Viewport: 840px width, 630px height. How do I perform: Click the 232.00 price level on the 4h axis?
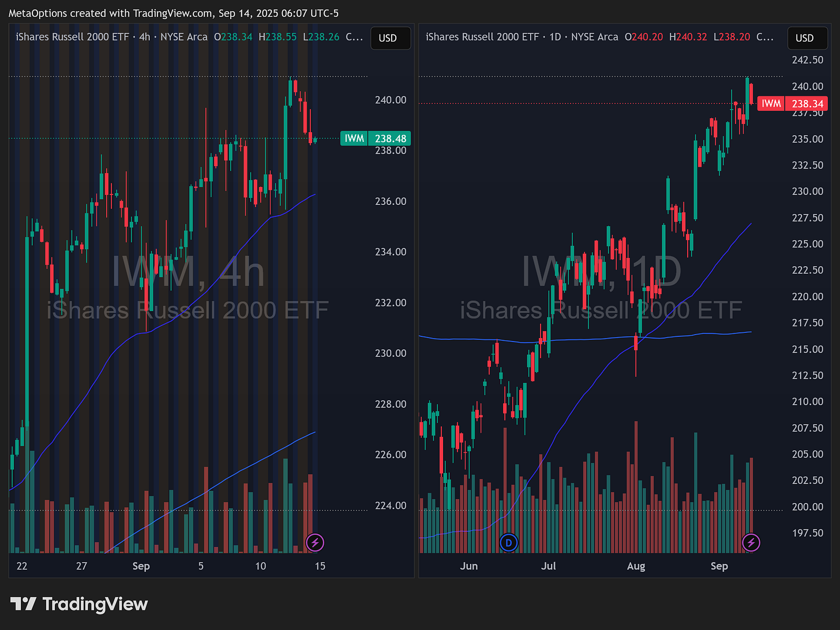point(391,303)
